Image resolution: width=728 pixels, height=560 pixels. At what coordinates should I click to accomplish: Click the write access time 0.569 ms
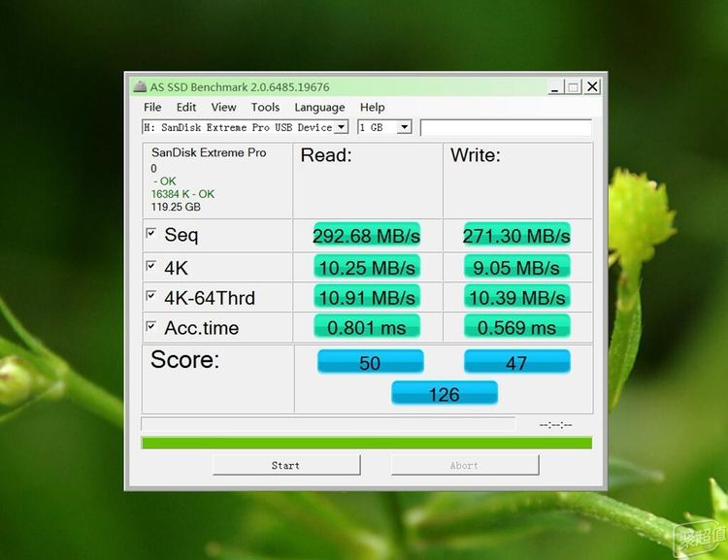516,327
